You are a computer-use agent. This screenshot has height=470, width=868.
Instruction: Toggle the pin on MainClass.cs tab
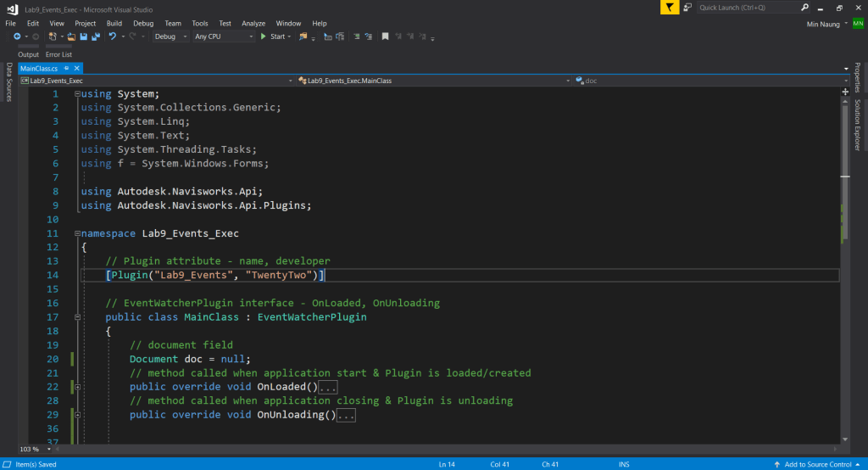click(x=66, y=68)
